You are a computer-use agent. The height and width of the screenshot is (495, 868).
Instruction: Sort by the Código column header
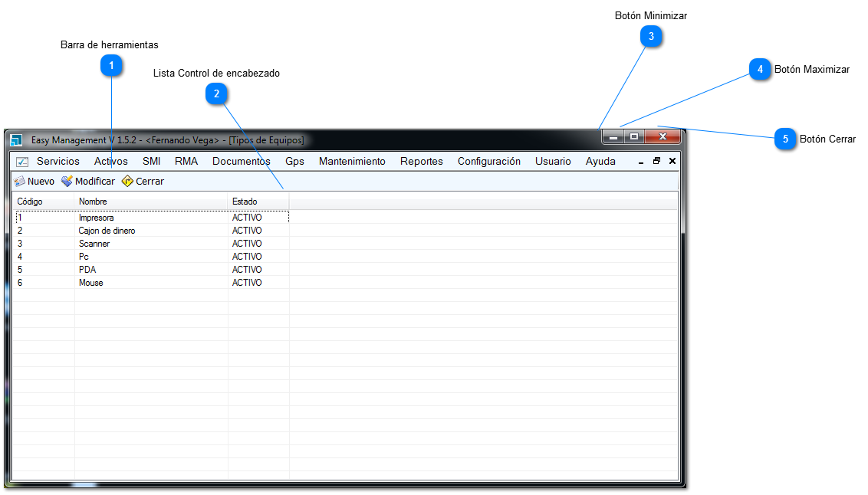43,202
